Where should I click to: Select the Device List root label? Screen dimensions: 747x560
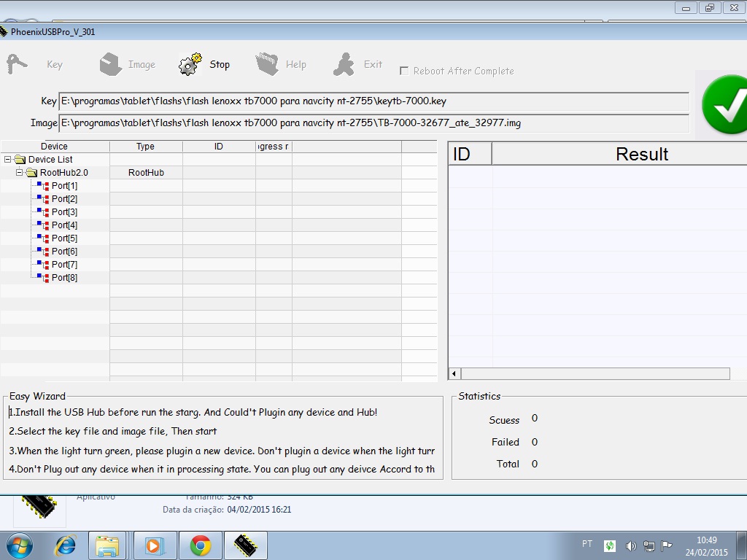tap(50, 159)
